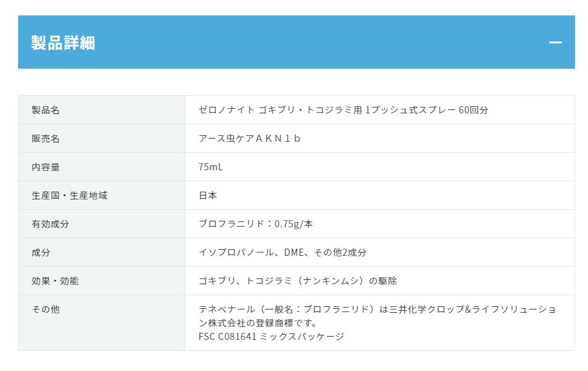This screenshot has width=588, height=371.
Task: Click the FSC C081641 ミックスパッケージ line
Action: coord(271,337)
